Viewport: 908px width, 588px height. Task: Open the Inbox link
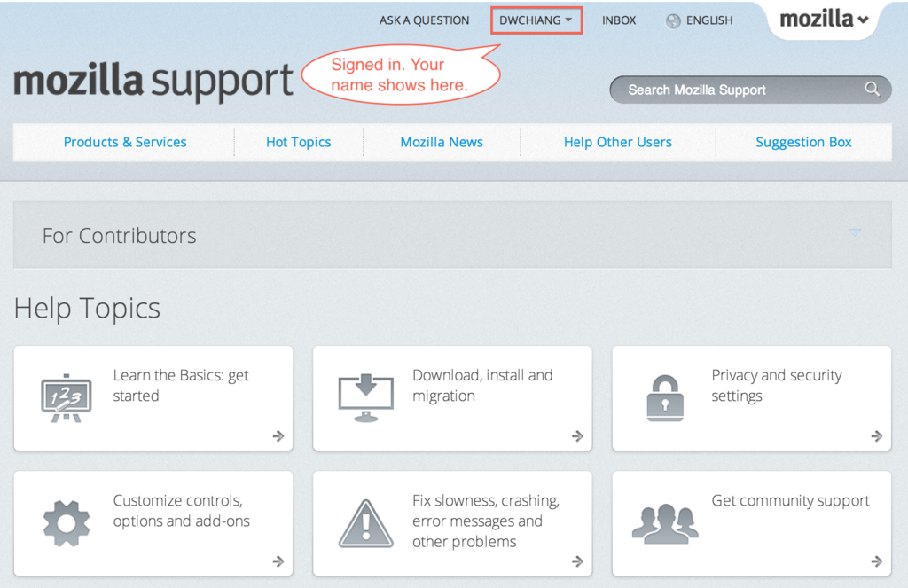tap(619, 20)
